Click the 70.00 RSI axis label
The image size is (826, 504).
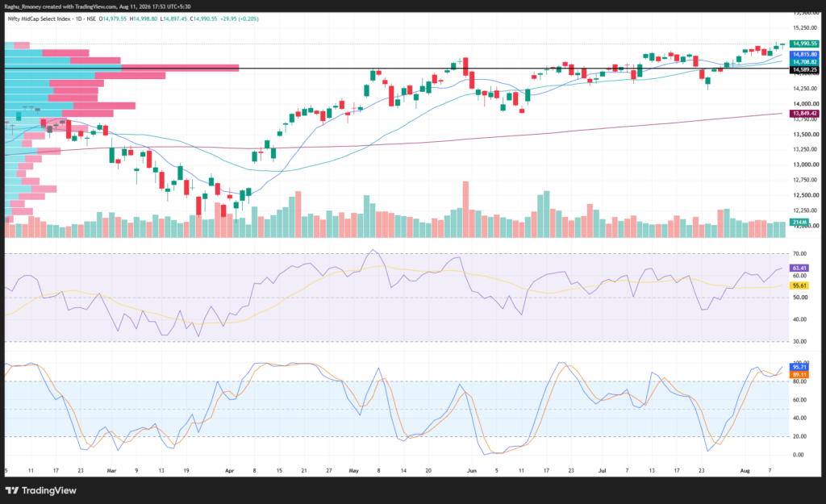click(799, 254)
